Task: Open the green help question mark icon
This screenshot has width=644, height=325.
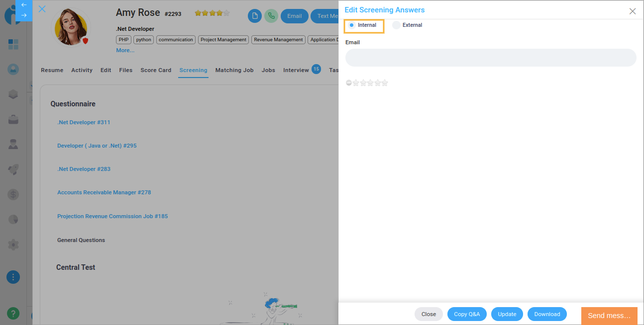Action: [13, 313]
